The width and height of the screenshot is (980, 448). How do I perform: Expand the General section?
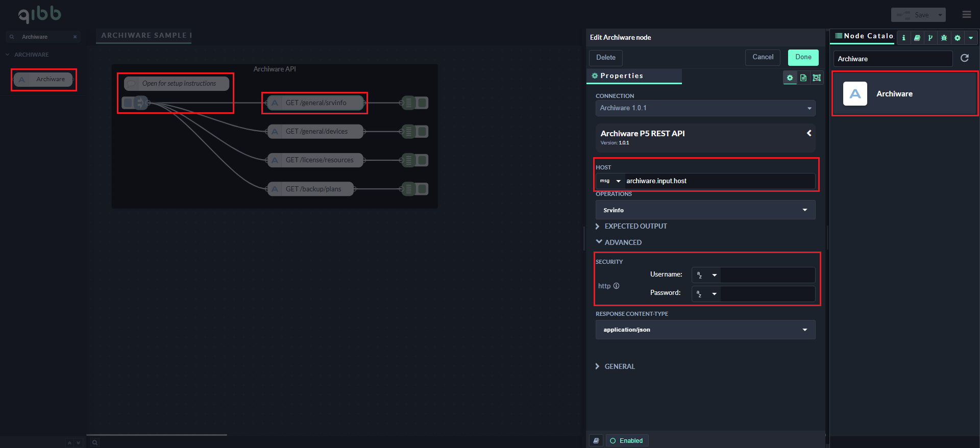point(620,366)
